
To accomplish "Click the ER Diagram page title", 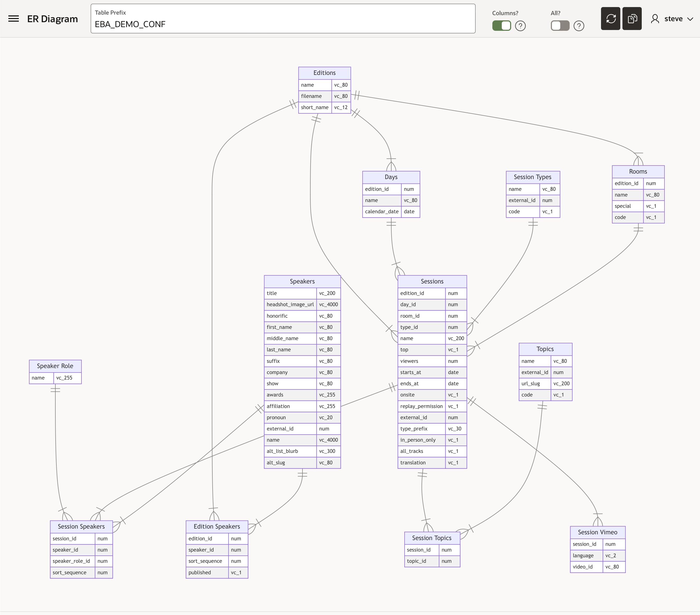I will (52, 19).
